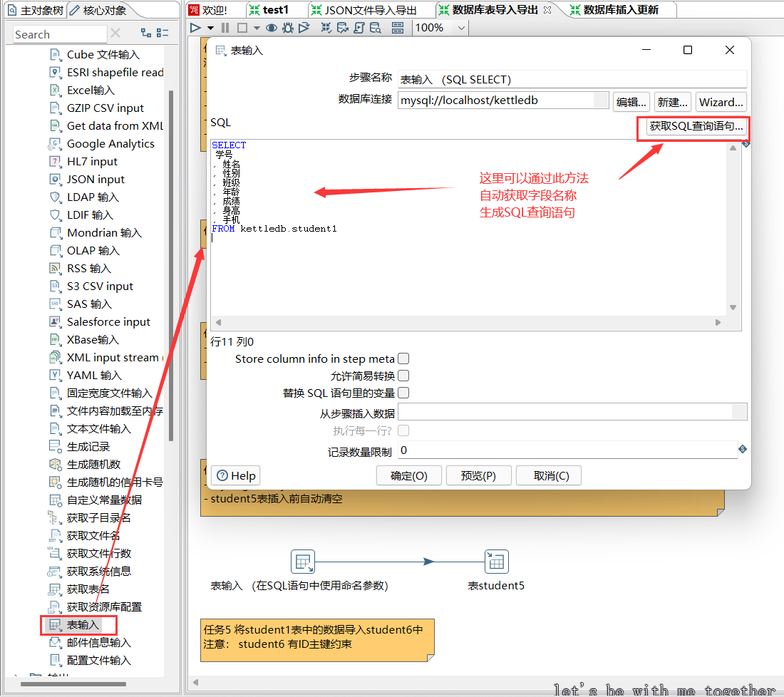Expand all tree nodes icon
This screenshot has height=697, width=784.
(x=146, y=33)
